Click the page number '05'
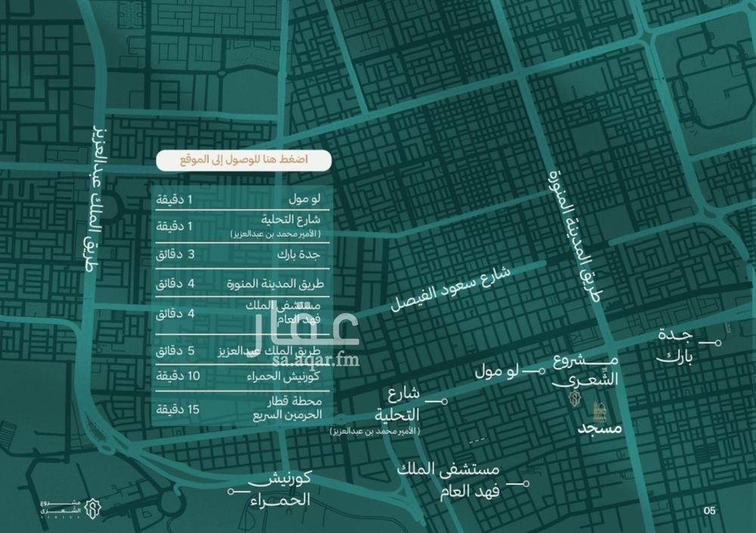756x533 pixels. click(709, 510)
